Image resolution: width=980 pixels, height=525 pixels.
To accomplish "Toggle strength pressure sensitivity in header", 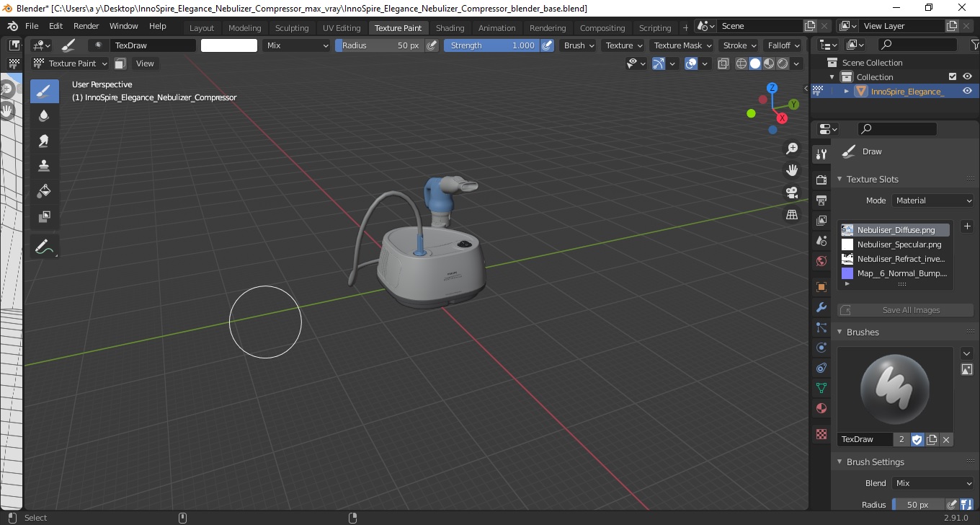I will [547, 45].
